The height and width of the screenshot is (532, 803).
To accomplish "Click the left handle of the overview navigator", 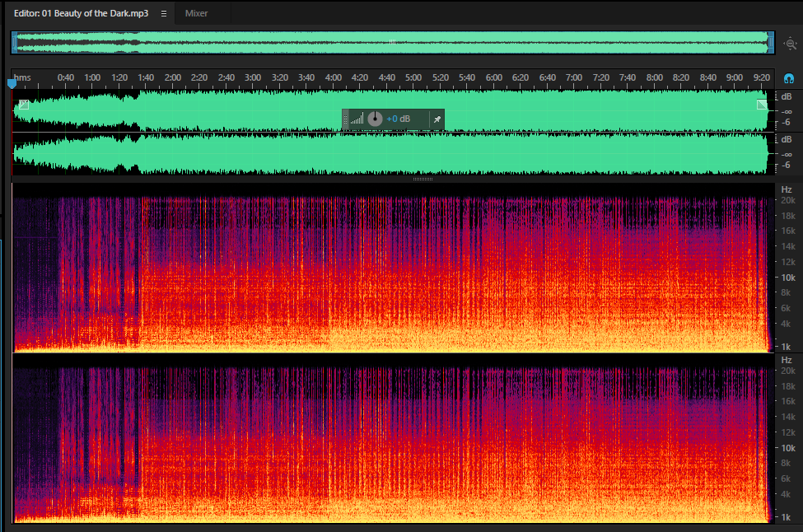I will pos(14,43).
